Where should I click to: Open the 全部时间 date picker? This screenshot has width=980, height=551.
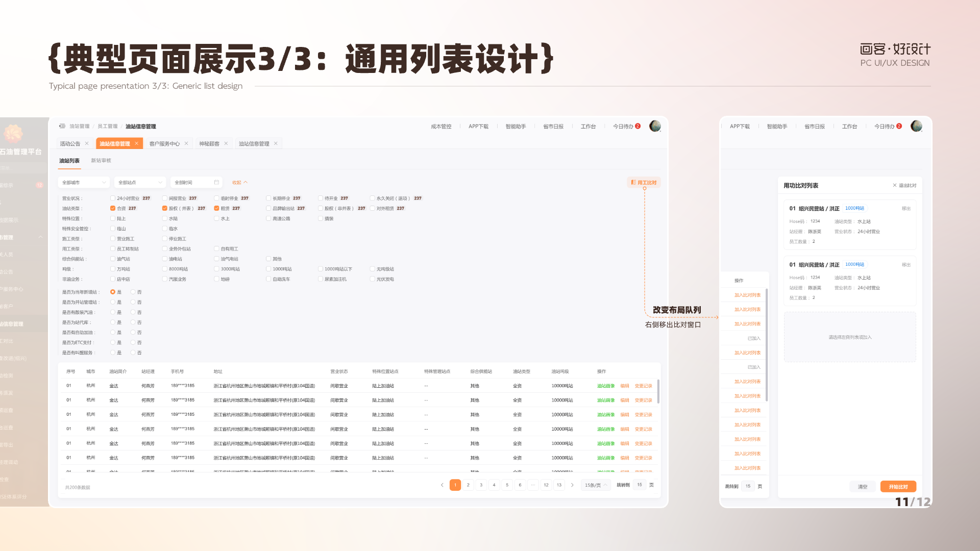(197, 182)
